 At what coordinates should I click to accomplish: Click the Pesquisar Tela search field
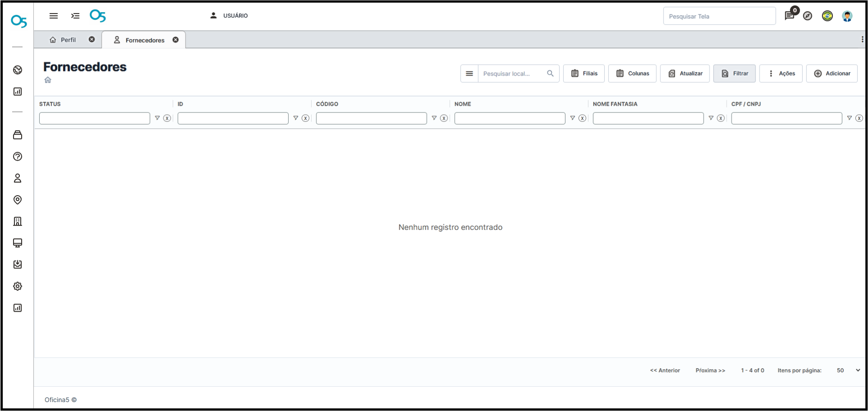[719, 16]
